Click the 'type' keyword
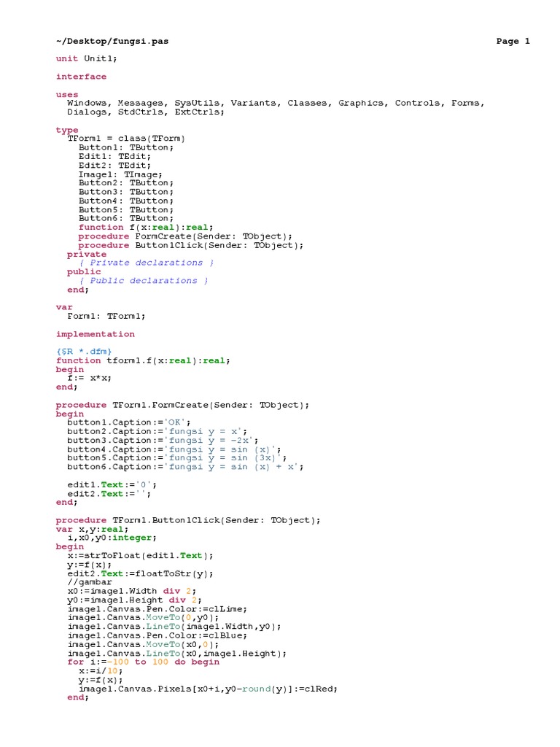This screenshot has width=560, height=747. point(66,130)
